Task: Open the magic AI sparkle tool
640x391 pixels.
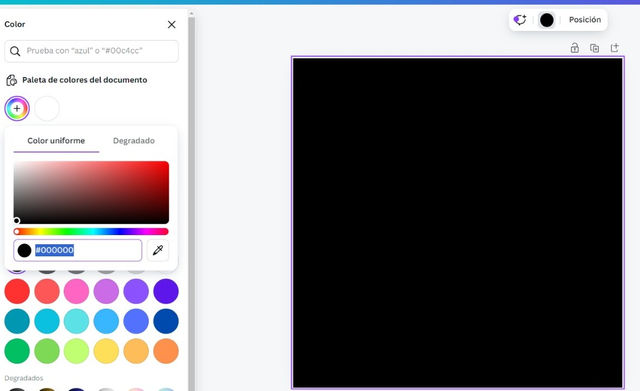Action: 520,20
